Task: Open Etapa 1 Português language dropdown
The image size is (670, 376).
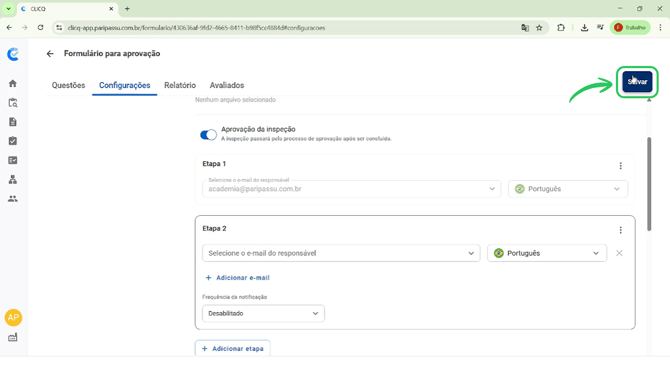Action: [568, 189]
